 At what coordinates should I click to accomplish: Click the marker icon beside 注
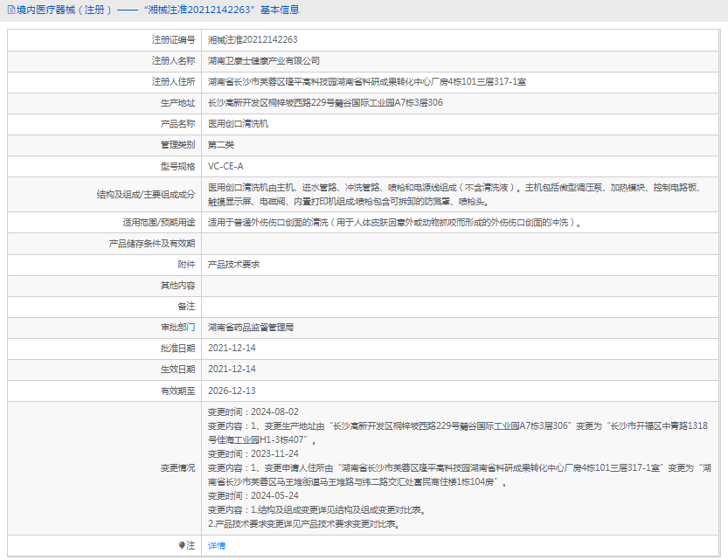[x=182, y=545]
